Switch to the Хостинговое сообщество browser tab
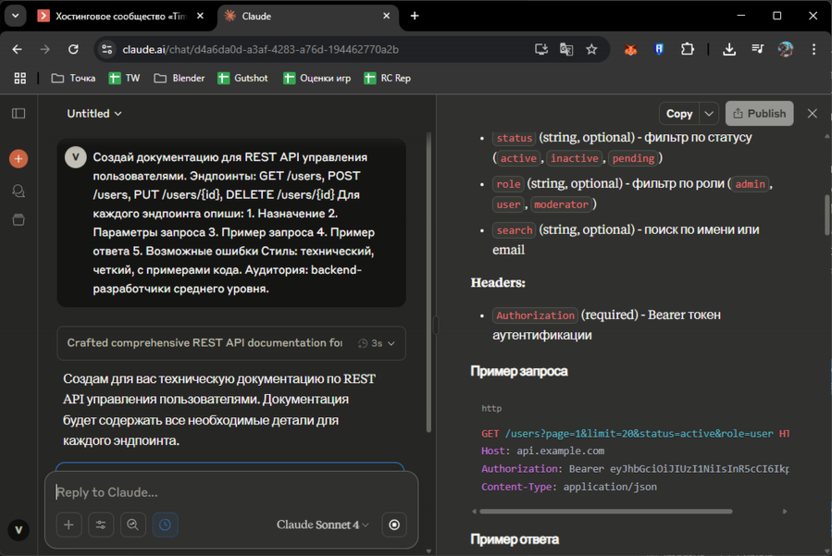The height and width of the screenshot is (556, 832). tap(117, 16)
